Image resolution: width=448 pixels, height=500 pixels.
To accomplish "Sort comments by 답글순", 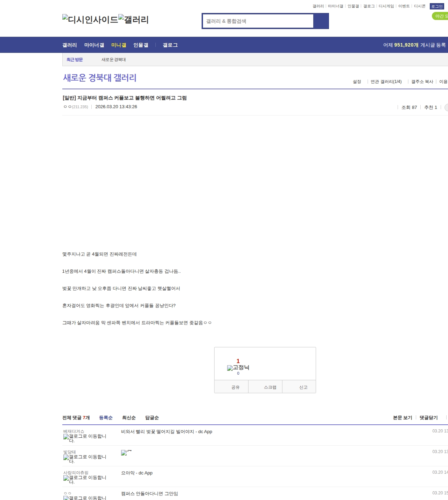I will tap(152, 418).
